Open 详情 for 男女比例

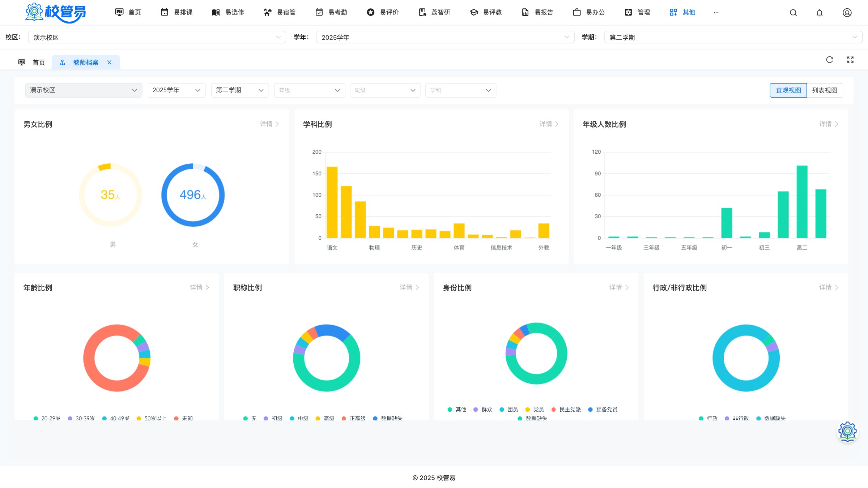click(269, 124)
